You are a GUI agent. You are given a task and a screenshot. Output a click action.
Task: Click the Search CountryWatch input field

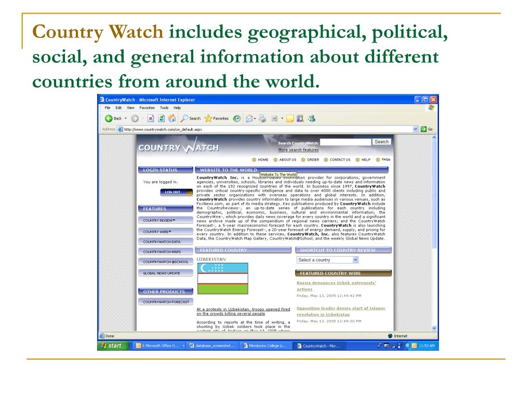(345, 142)
